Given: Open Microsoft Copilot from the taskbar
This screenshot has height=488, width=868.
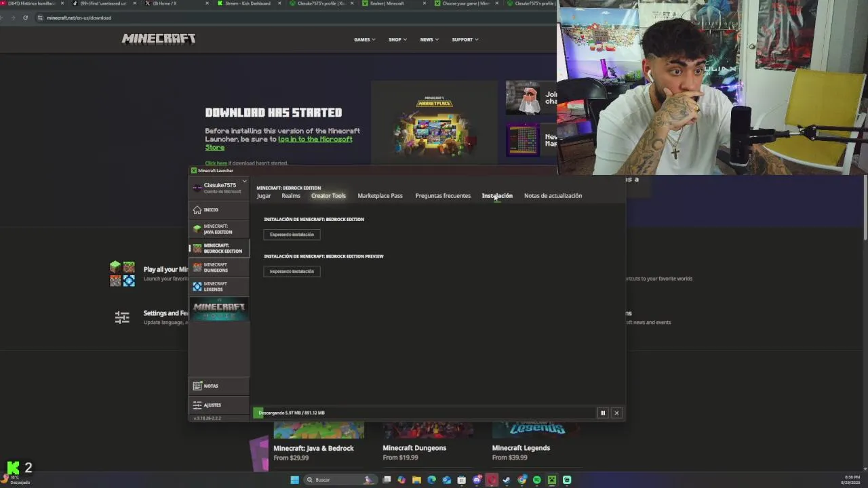Looking at the screenshot, I should point(401,480).
